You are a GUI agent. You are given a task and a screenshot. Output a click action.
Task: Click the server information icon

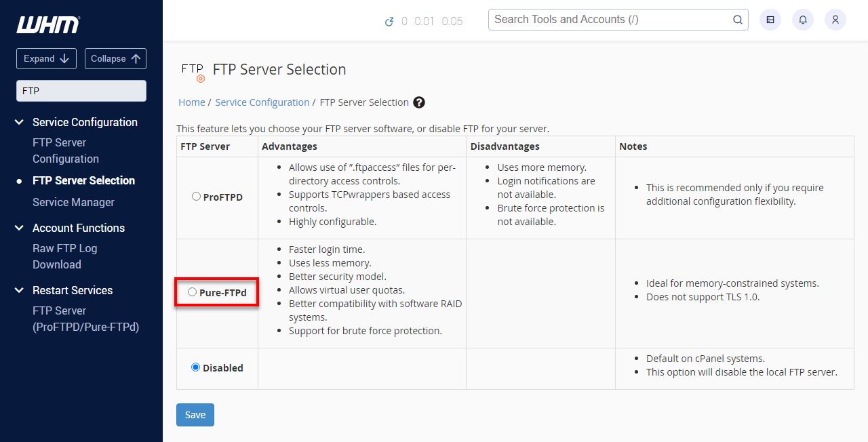click(770, 20)
